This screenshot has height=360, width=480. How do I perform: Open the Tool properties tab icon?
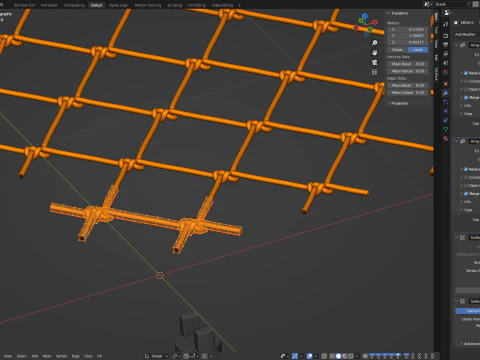click(446, 24)
